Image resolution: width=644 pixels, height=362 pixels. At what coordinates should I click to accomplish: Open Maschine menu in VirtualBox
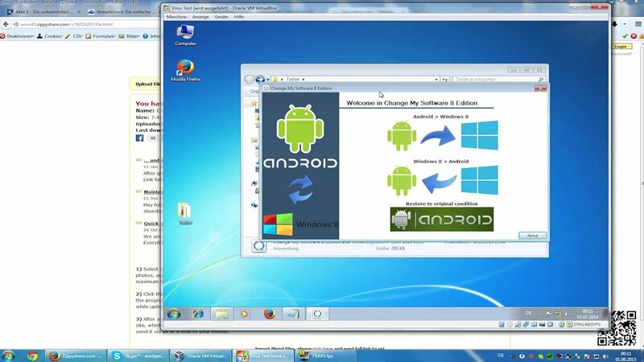tap(176, 17)
